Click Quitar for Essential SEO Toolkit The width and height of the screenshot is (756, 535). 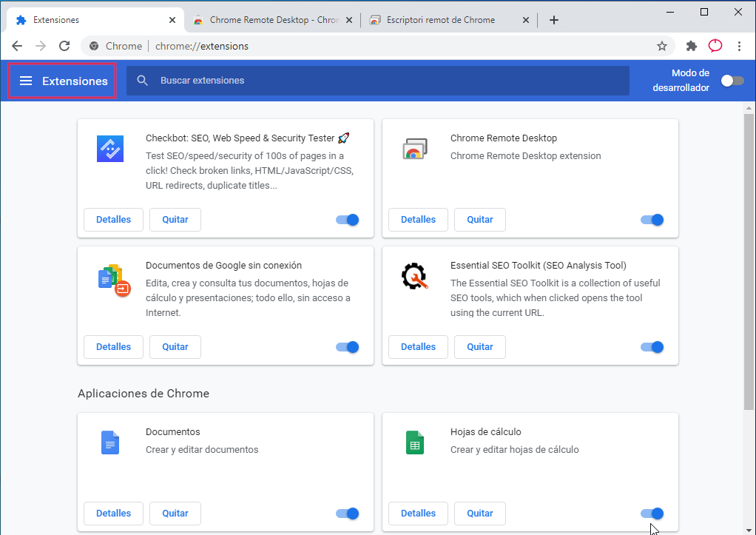480,347
